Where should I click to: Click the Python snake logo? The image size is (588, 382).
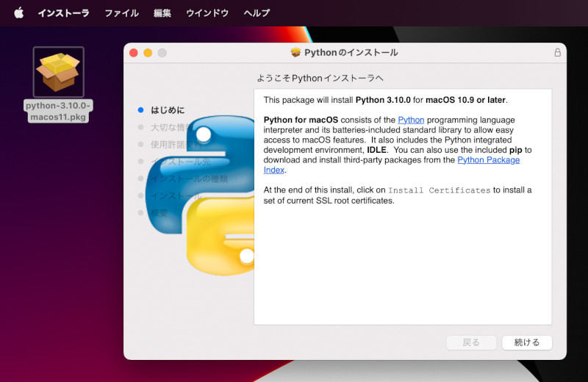pos(200,195)
